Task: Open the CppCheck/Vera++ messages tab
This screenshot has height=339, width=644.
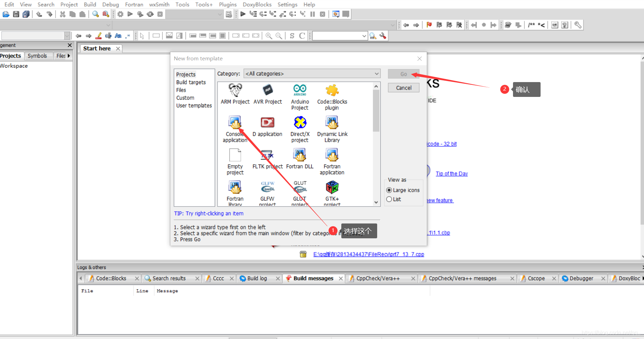Action: tap(462, 278)
